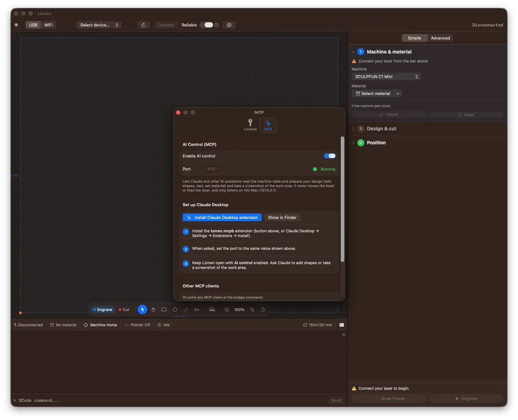This screenshot has width=518, height=420.
Task: Click the 150×130 mm work area size
Action: (318, 325)
